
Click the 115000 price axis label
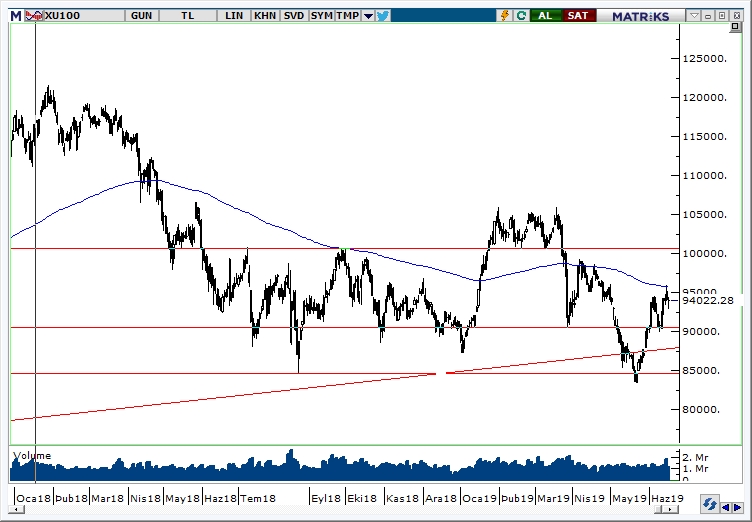click(x=705, y=137)
